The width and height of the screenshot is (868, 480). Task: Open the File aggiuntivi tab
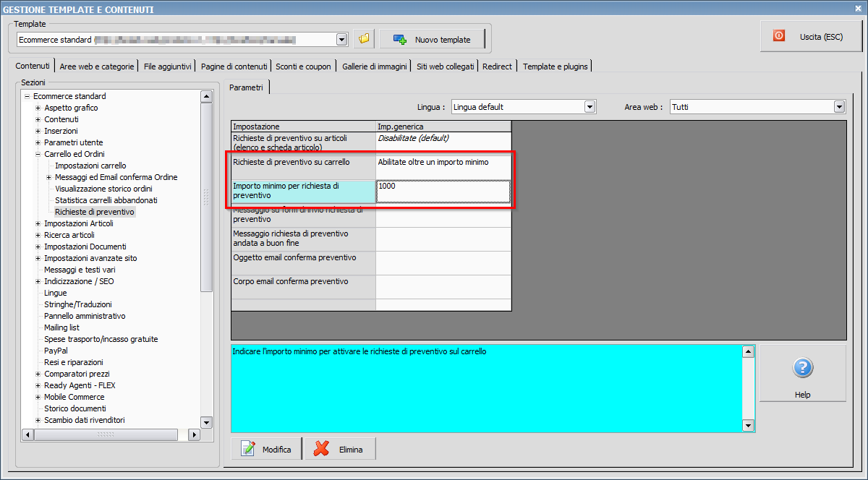click(168, 66)
